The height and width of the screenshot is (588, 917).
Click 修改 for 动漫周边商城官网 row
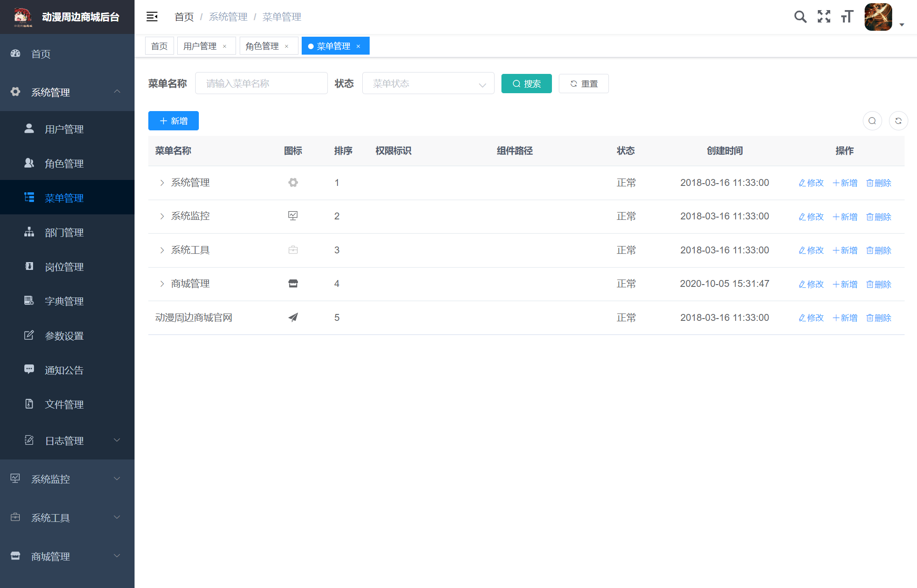pos(811,318)
